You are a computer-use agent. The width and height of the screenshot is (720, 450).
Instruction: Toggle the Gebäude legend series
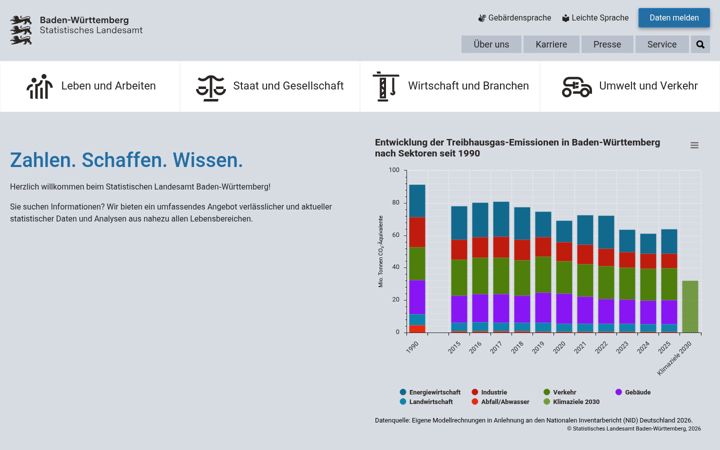click(633, 392)
